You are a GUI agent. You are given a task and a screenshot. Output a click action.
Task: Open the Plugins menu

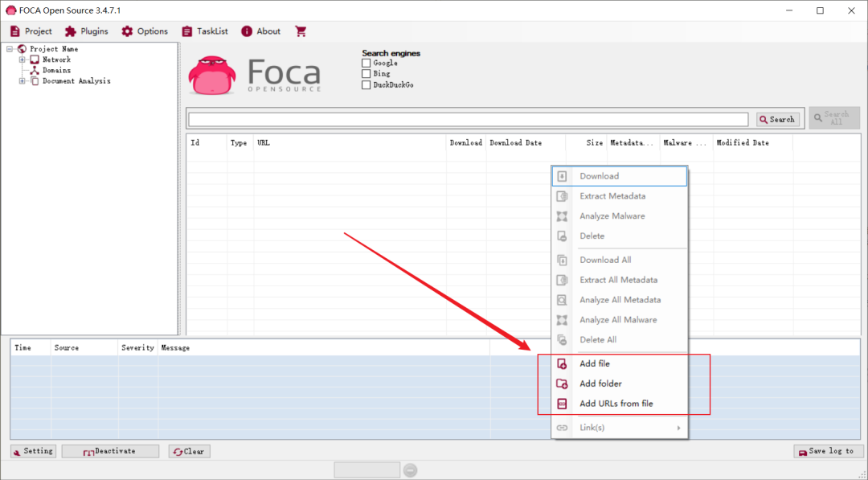(x=86, y=31)
